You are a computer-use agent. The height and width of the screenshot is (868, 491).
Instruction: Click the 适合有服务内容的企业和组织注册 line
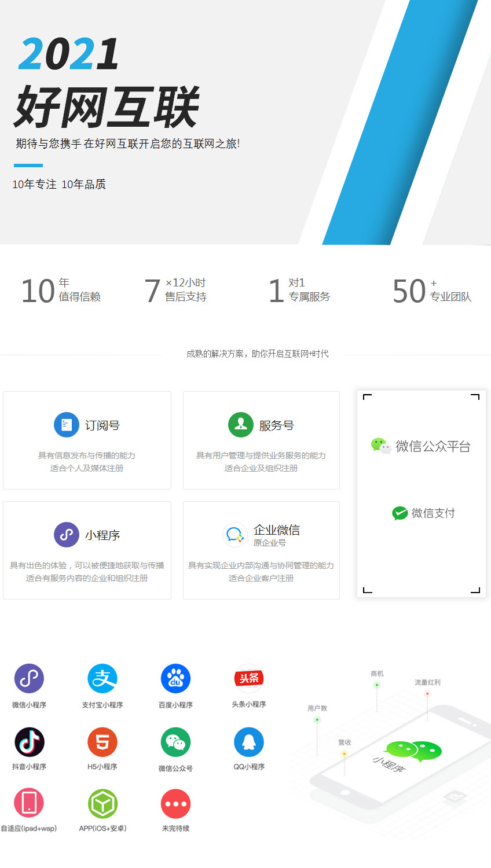87,578
